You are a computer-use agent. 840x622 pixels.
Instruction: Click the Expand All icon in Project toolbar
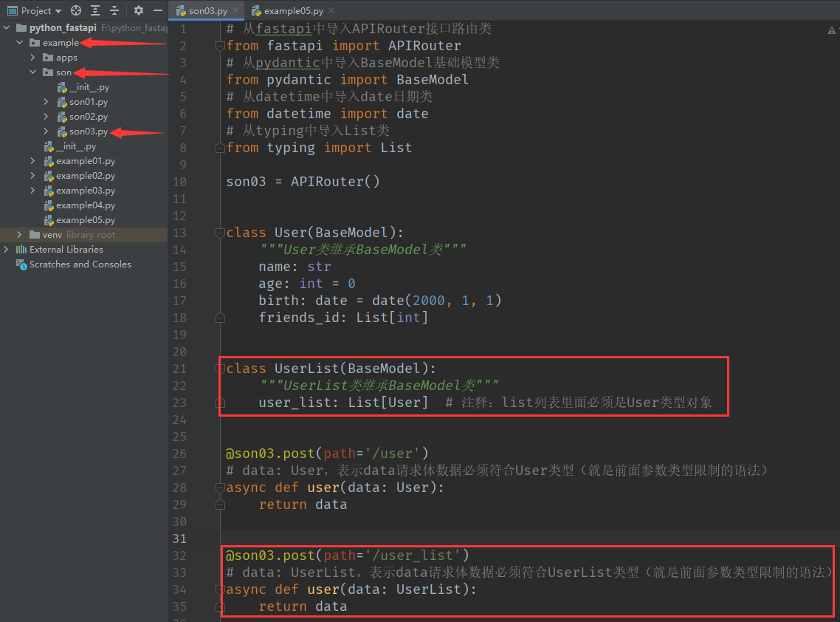(x=95, y=10)
